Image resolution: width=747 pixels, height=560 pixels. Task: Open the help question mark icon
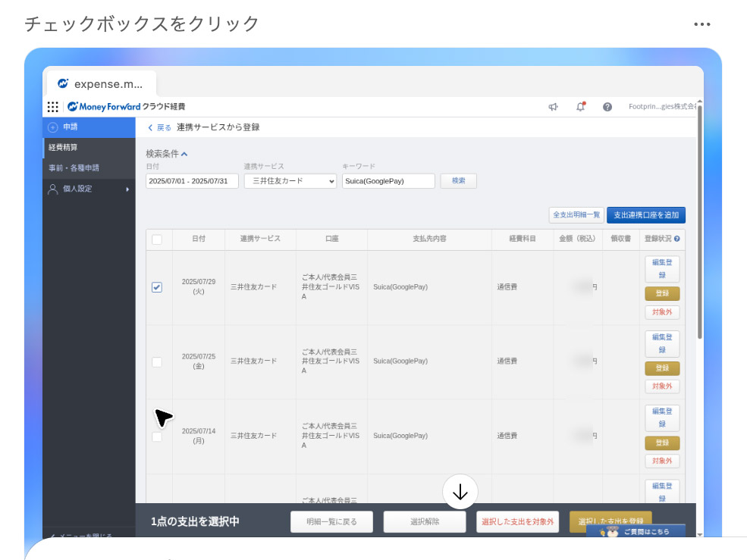point(607,107)
